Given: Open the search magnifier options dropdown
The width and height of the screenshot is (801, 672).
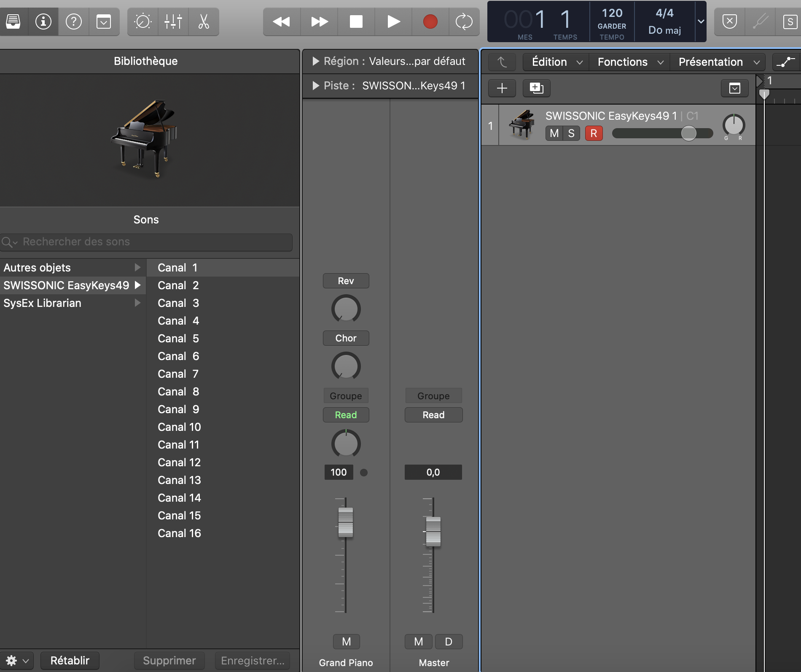Looking at the screenshot, I should 9,242.
